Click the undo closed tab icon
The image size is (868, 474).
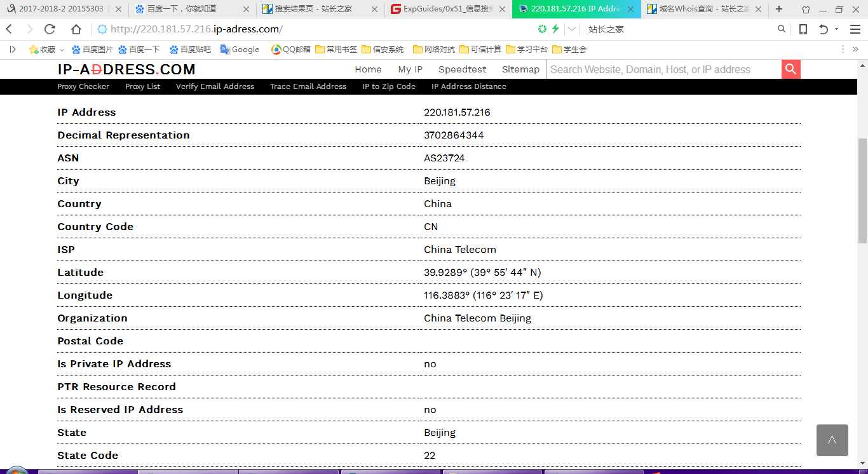point(824,29)
